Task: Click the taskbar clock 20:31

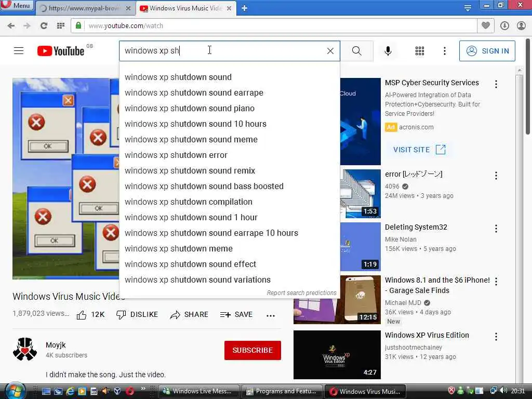Action: [518, 391]
